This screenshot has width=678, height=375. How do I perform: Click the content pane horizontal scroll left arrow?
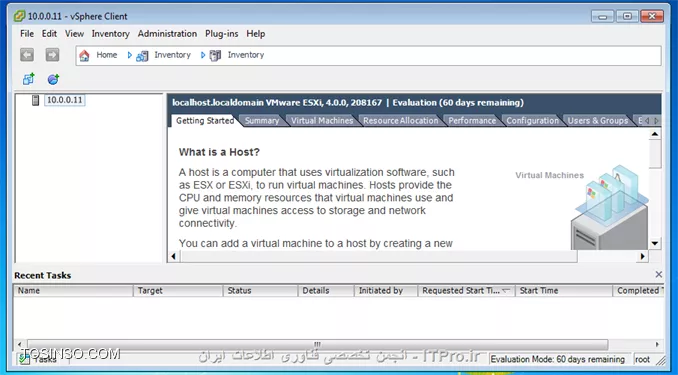tap(173, 256)
